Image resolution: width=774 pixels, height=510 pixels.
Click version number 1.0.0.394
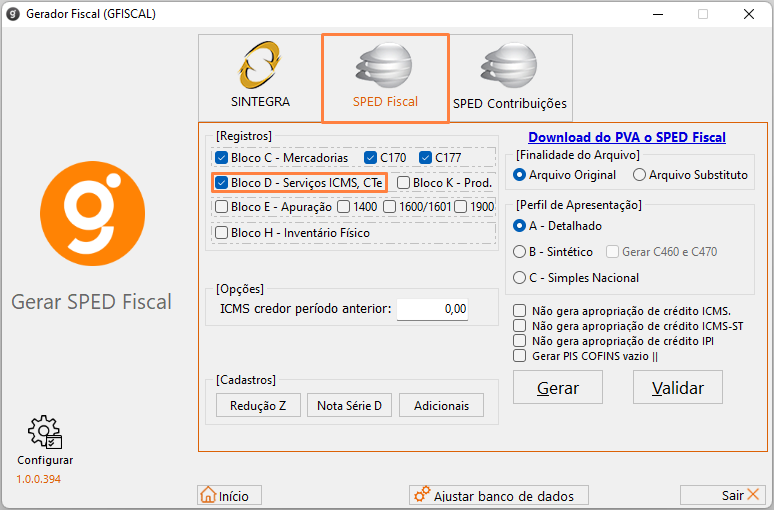point(39,479)
